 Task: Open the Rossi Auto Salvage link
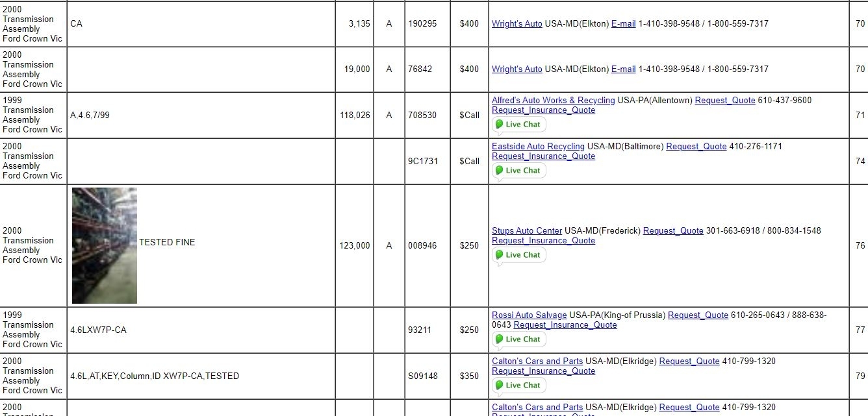tap(529, 315)
